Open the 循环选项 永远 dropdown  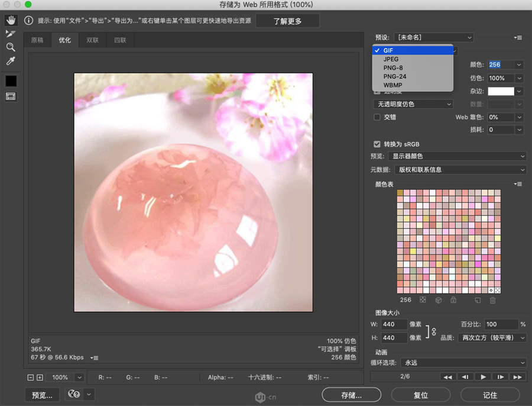tap(463, 363)
